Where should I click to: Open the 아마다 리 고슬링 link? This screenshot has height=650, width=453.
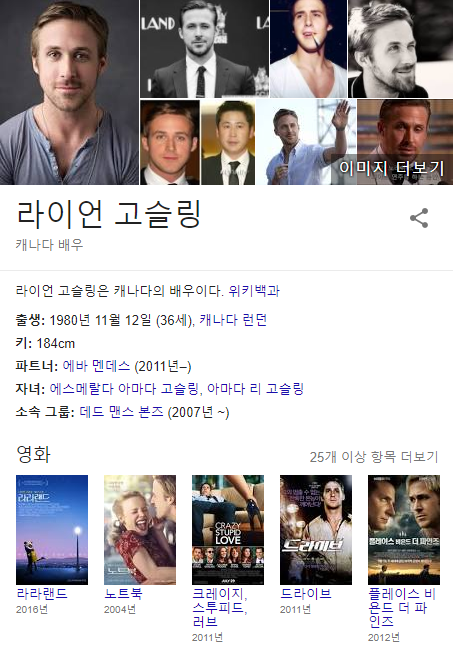click(255, 389)
